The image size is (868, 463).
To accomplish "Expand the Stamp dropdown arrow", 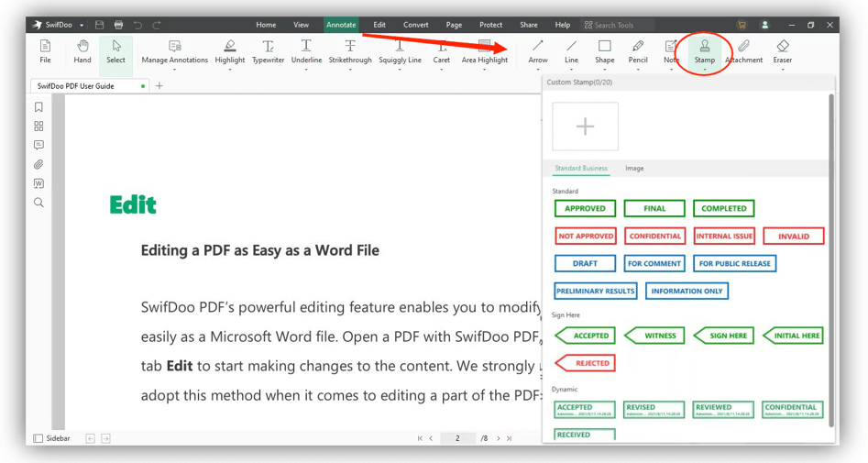I will tap(705, 70).
